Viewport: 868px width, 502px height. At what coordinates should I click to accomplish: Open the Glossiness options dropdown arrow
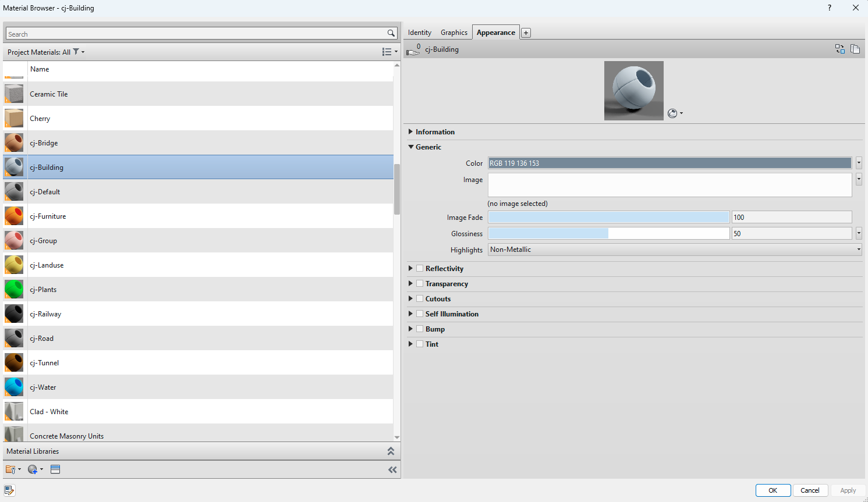tap(859, 233)
